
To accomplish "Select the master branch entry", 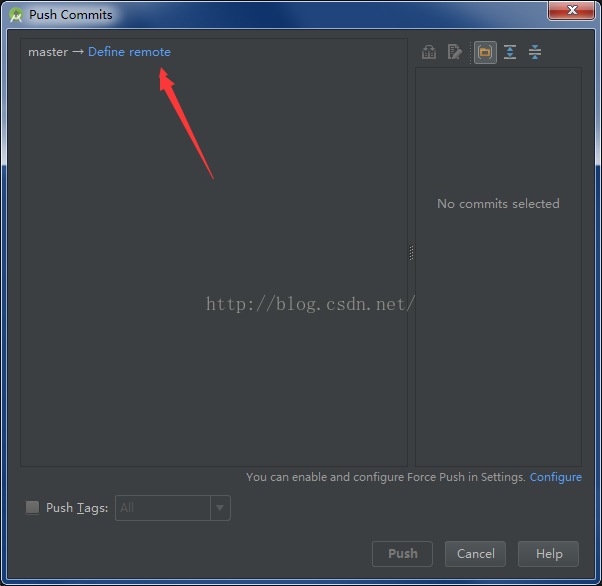I will [x=48, y=52].
